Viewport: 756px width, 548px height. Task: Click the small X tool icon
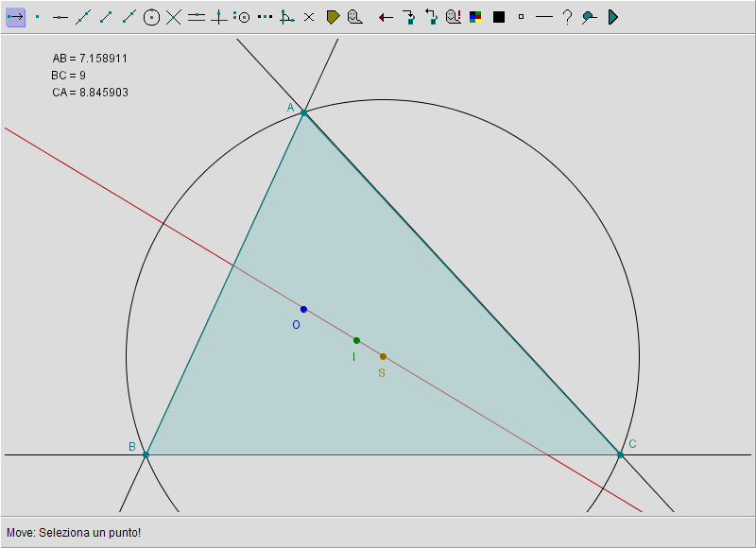tap(309, 17)
